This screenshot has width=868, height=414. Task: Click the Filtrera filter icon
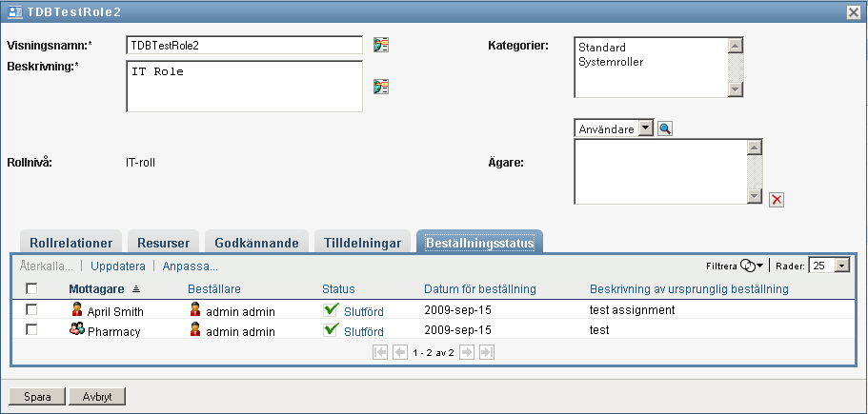pos(750,266)
